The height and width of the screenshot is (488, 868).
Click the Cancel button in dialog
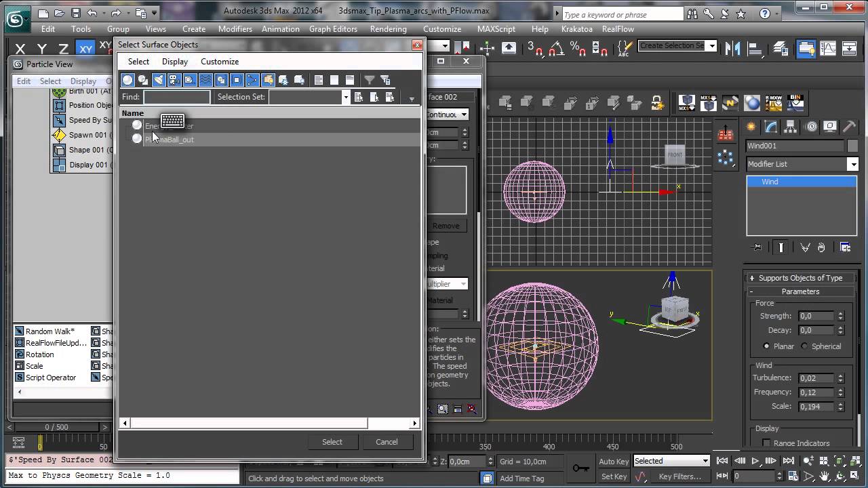[x=387, y=442]
